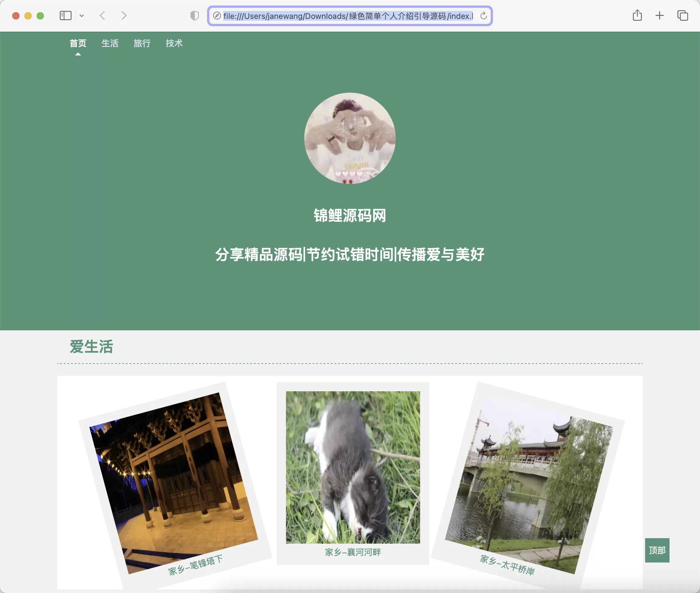Click the 爱生活 section heading
700x593 pixels.
pyautogui.click(x=91, y=346)
